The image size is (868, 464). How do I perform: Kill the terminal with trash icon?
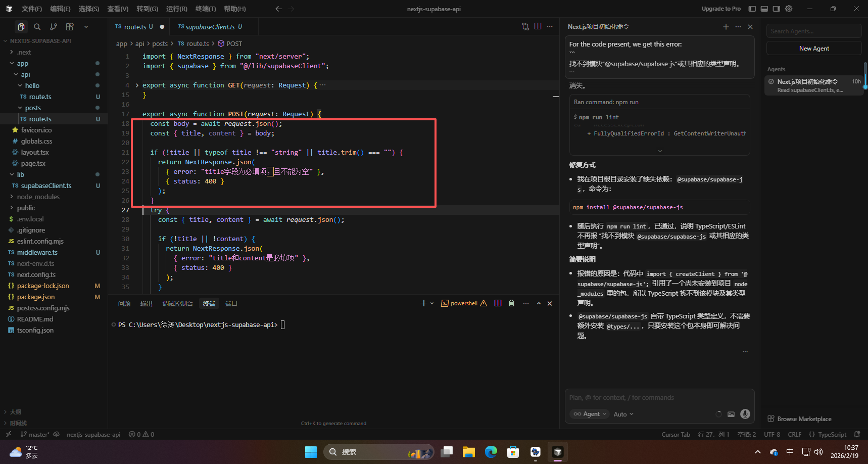coord(512,303)
